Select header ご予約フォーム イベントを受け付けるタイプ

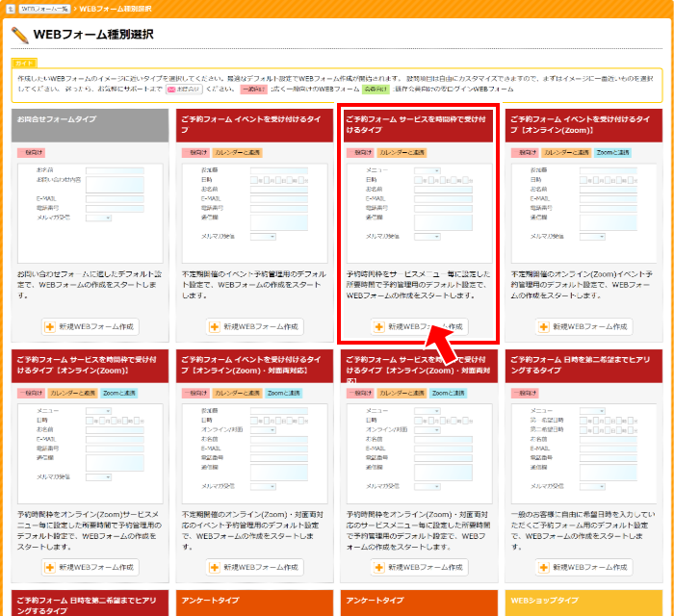tap(254, 125)
